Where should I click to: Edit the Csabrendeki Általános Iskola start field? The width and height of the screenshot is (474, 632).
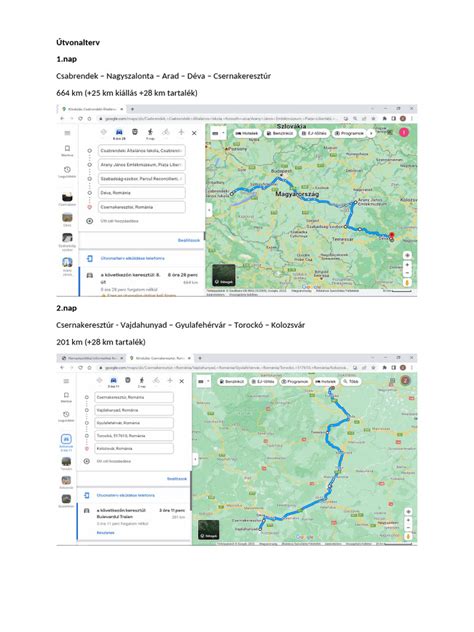[x=141, y=151]
